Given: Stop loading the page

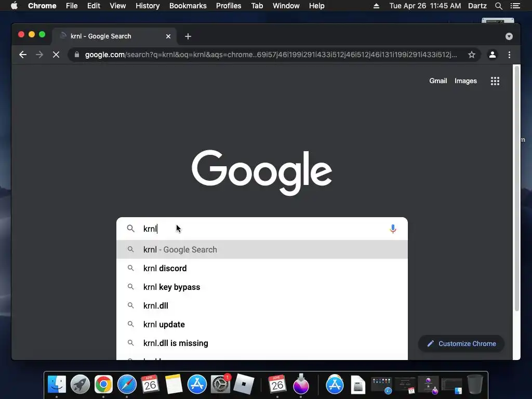Looking at the screenshot, I should (x=56, y=55).
